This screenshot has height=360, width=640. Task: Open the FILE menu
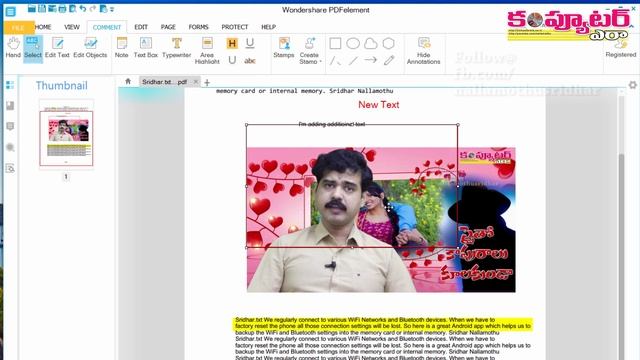point(18,27)
